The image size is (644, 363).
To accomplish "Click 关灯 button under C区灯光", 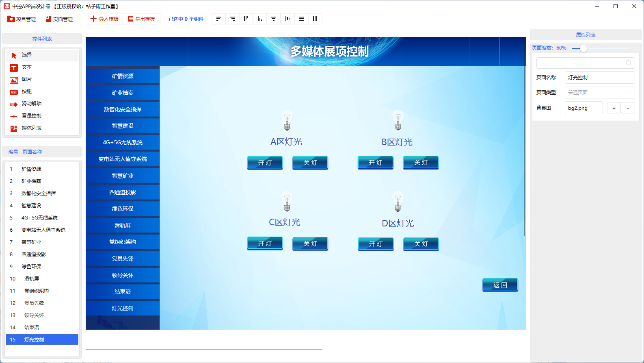I will pos(310,243).
